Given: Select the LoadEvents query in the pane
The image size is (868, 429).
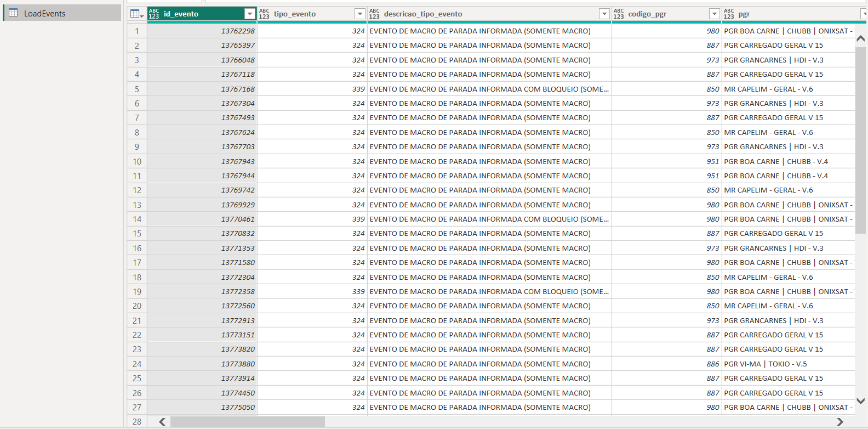Looking at the screenshot, I should point(62,13).
